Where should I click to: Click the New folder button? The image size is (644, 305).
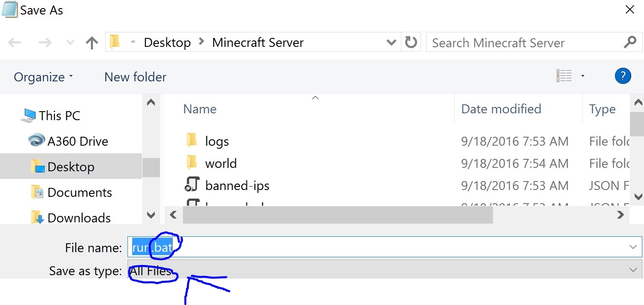click(135, 77)
